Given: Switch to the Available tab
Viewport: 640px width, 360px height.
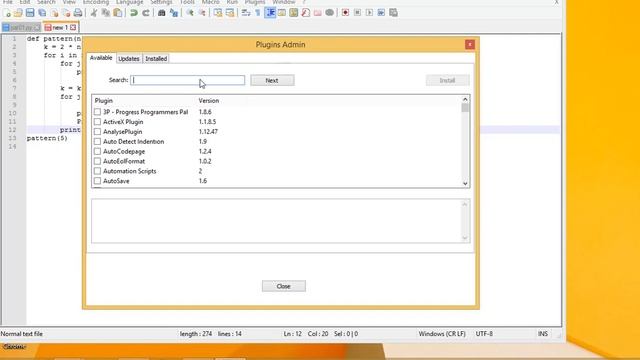Looking at the screenshot, I should (101, 58).
